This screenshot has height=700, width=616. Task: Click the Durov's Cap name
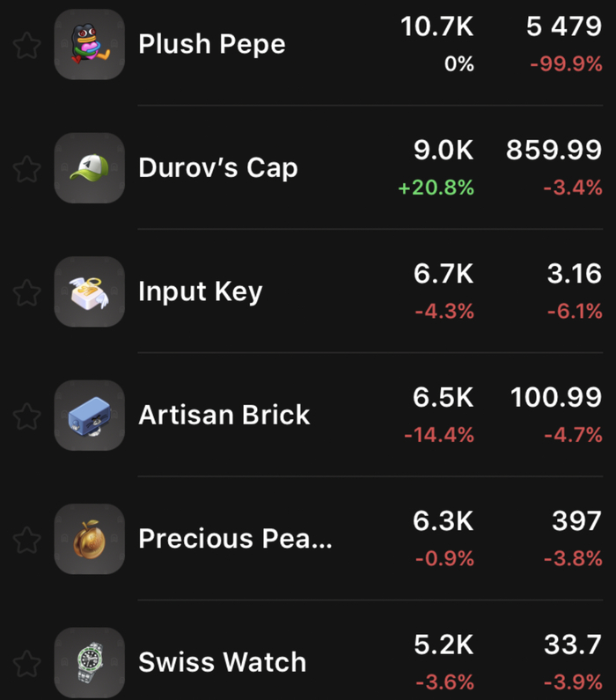coord(218,168)
